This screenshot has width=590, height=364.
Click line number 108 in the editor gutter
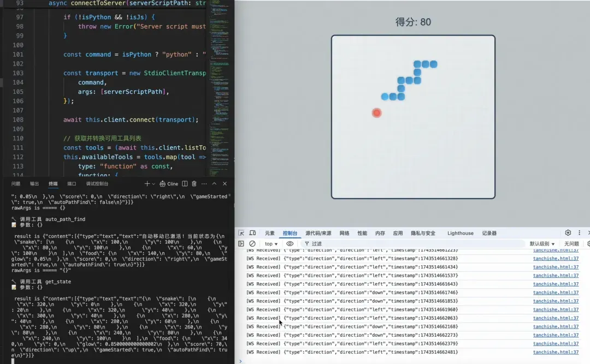(18, 120)
